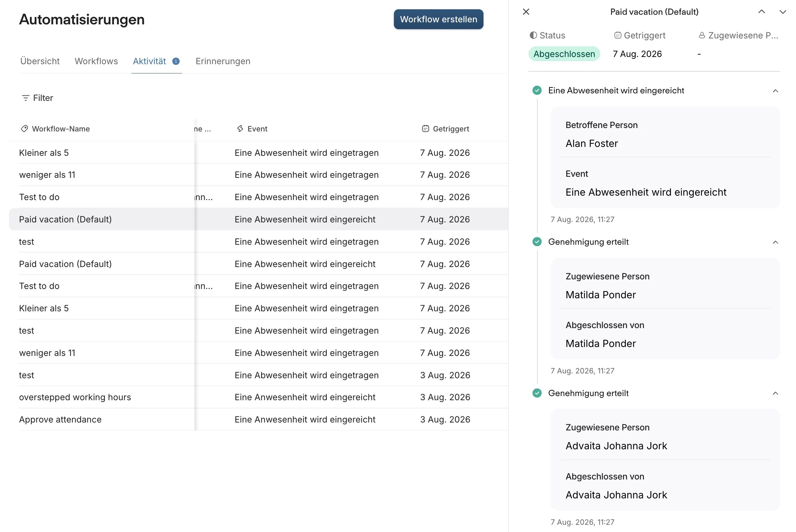Viewport: 796px width, 532px height.
Task: Click calendar icon in table Getriggert header
Action: (425, 129)
